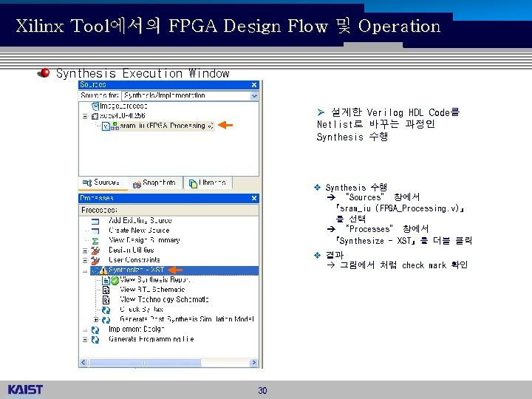Select sram_iu (FPGA_Processing.v) source
The height and width of the screenshot is (399, 532).
pos(166,126)
